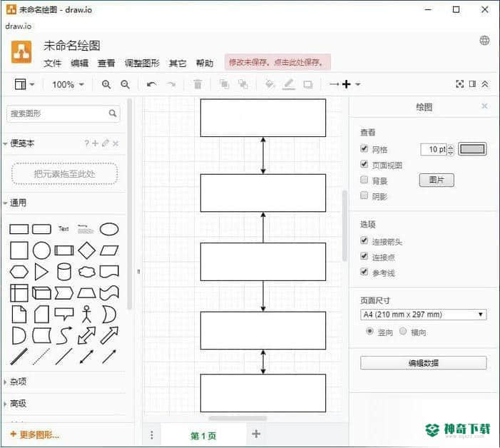Toggle the 网格 grid checkbox
This screenshot has width=500, height=448.
[x=364, y=148]
